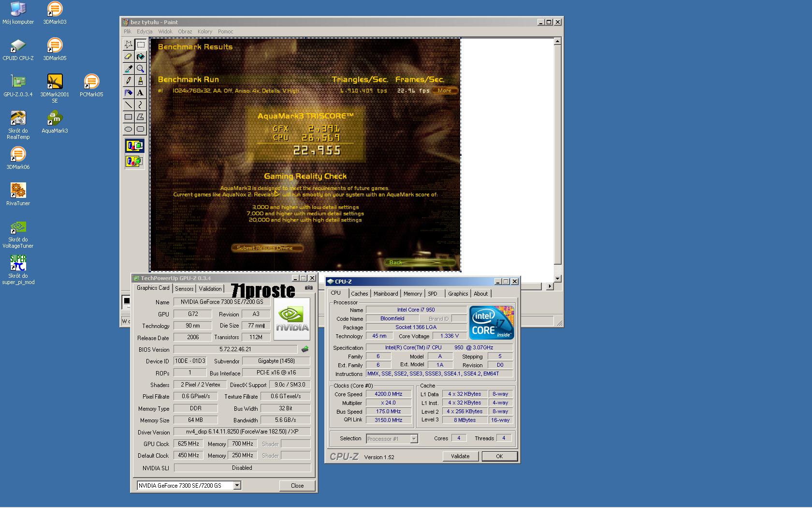Viewport: 812px width, 508px height.
Task: Switch to the Sensors tab in GPU-Z
Action: 184,289
